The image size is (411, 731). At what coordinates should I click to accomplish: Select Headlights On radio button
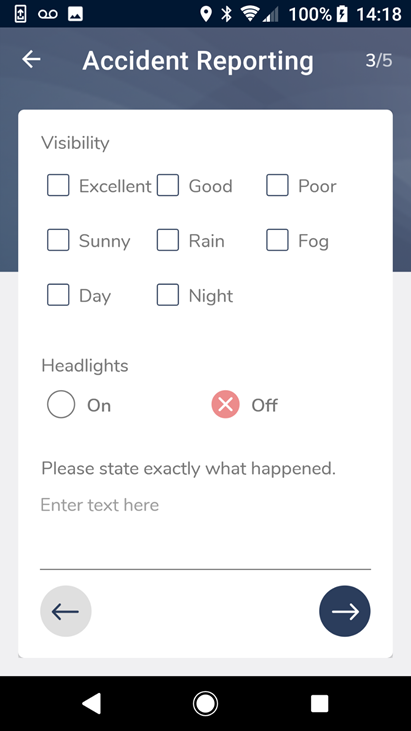click(61, 404)
